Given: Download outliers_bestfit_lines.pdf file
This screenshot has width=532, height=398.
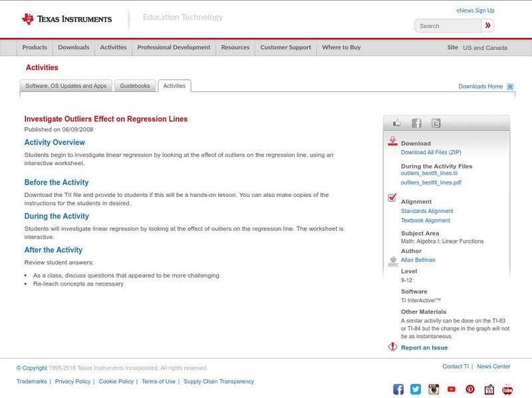Looking at the screenshot, I should point(431,182).
